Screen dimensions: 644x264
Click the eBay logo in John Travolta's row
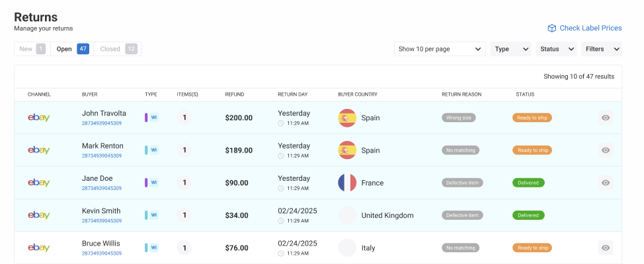[39, 117]
